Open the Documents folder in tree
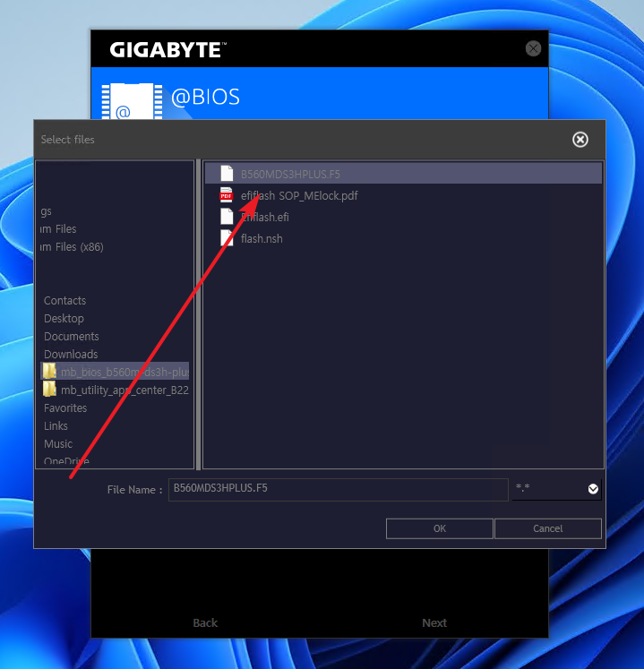This screenshot has width=644, height=669. click(x=72, y=336)
